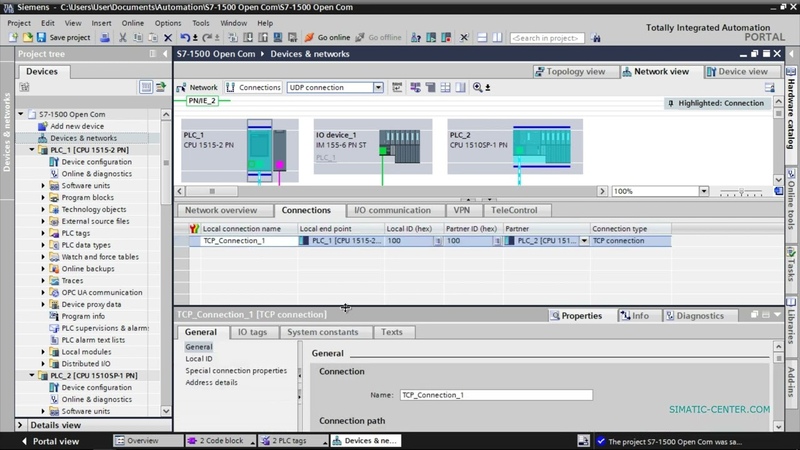The width and height of the screenshot is (800, 450).
Task: Click the Delete X icon in toolbar
Action: (168, 37)
